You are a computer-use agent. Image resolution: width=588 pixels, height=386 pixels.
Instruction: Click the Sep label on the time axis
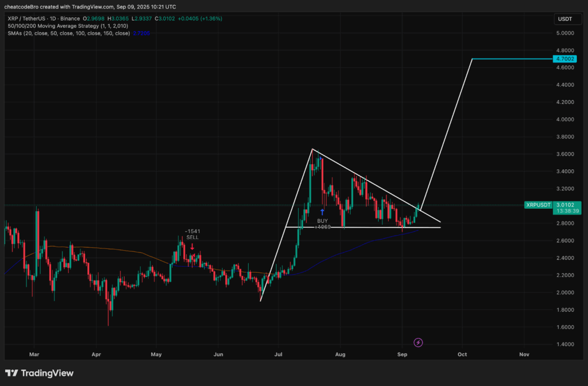(403, 354)
